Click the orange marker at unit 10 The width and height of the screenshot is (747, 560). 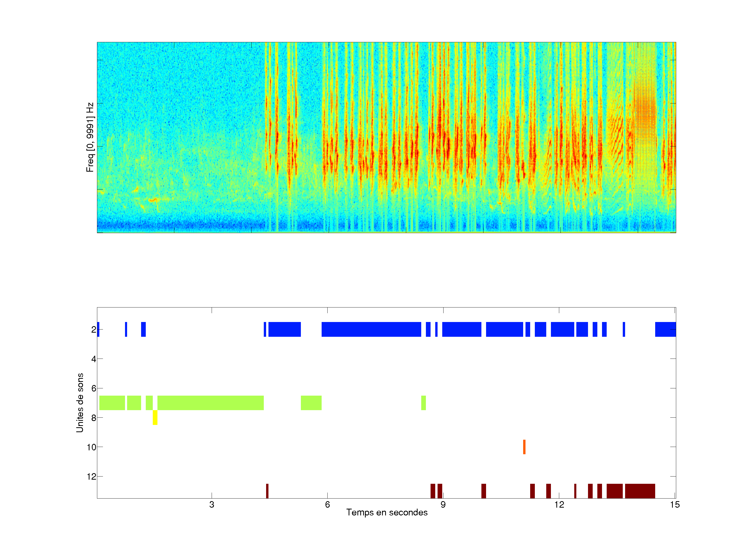[524, 447]
